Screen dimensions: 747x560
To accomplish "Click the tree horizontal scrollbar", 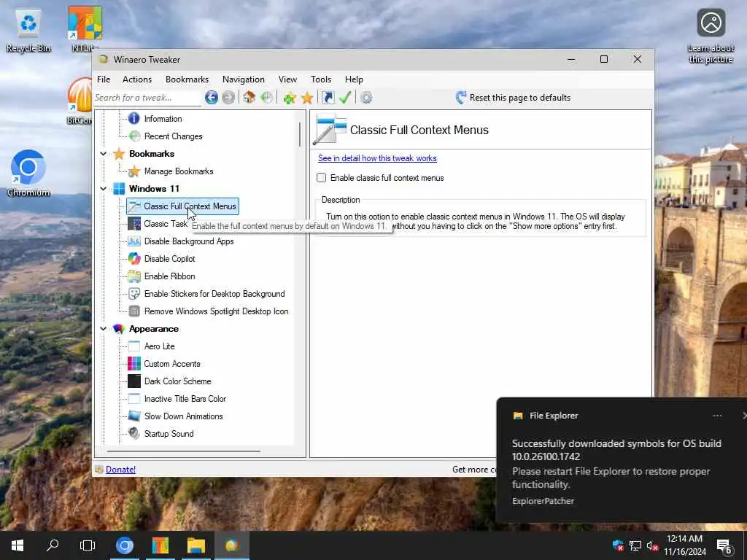I will click(x=184, y=451).
